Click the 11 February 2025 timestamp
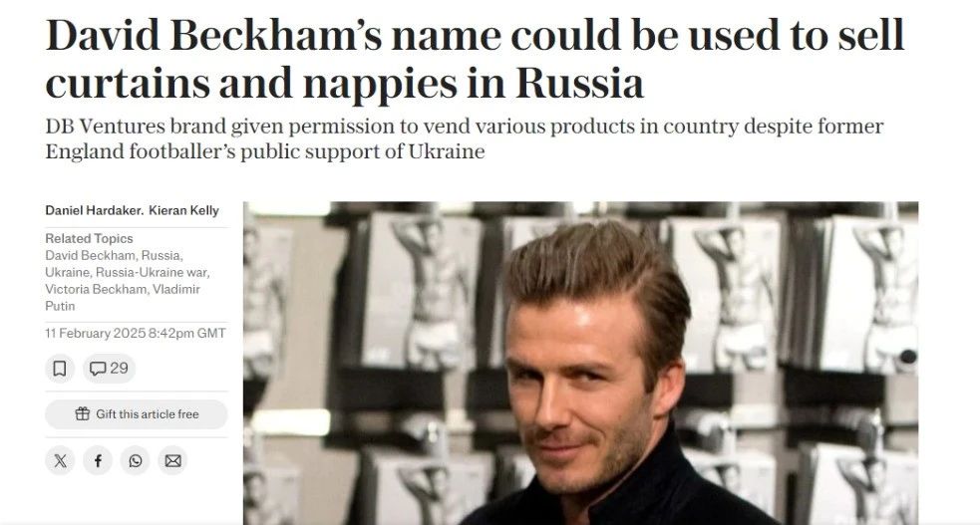The height and width of the screenshot is (525, 980). [x=136, y=334]
